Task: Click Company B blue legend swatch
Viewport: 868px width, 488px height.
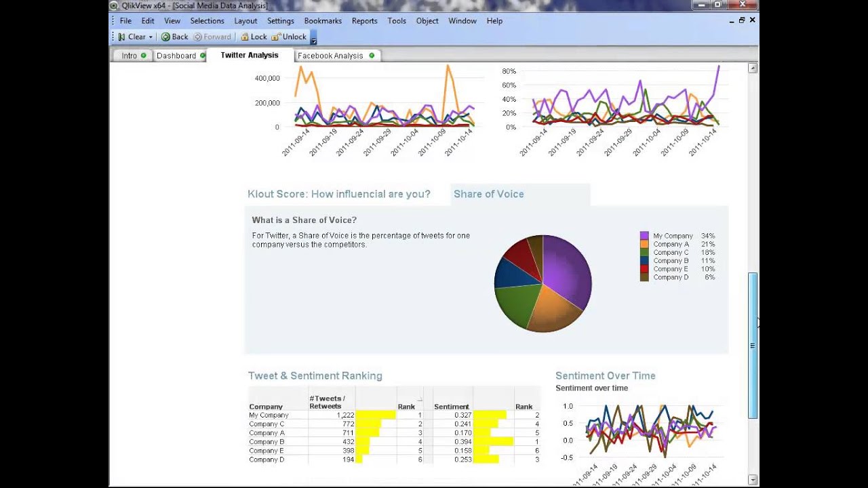Action: click(644, 260)
